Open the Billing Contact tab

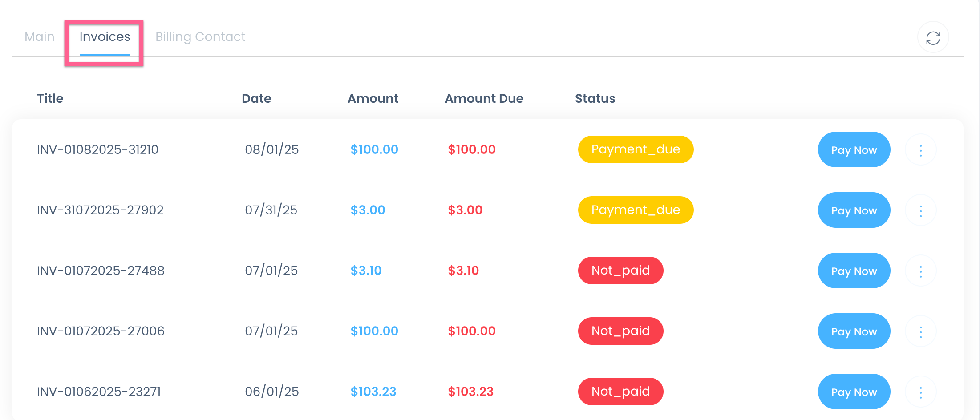pyautogui.click(x=200, y=37)
